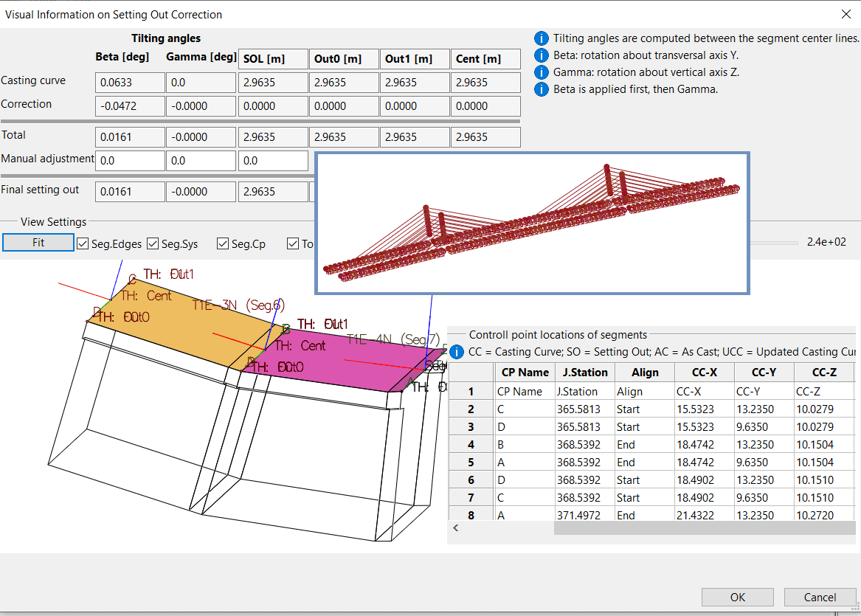Confirm the dialog with OK
Screen dimensions: 861x616
coord(737,597)
